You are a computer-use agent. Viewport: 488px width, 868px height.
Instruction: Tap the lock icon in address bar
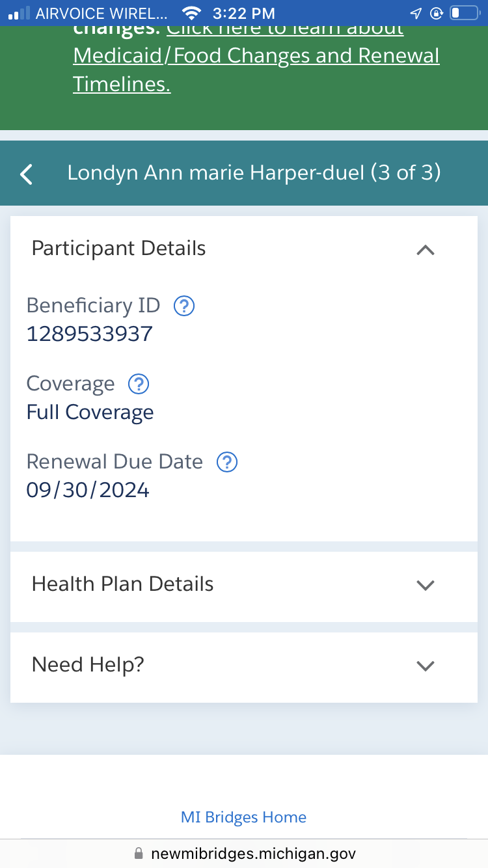(138, 853)
